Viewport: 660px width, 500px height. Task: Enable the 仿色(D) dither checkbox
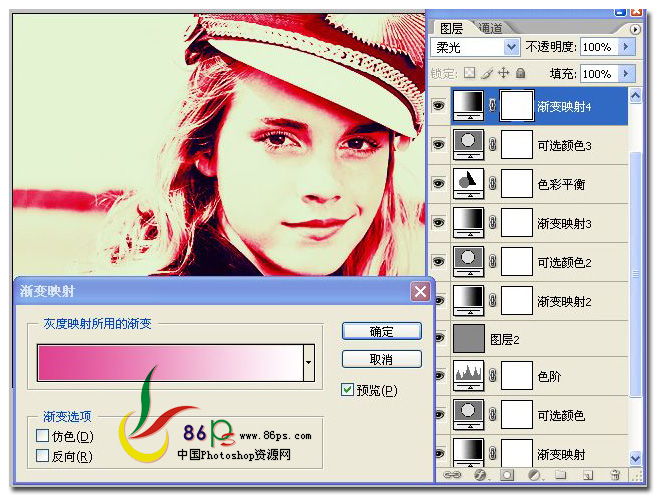click(42, 436)
